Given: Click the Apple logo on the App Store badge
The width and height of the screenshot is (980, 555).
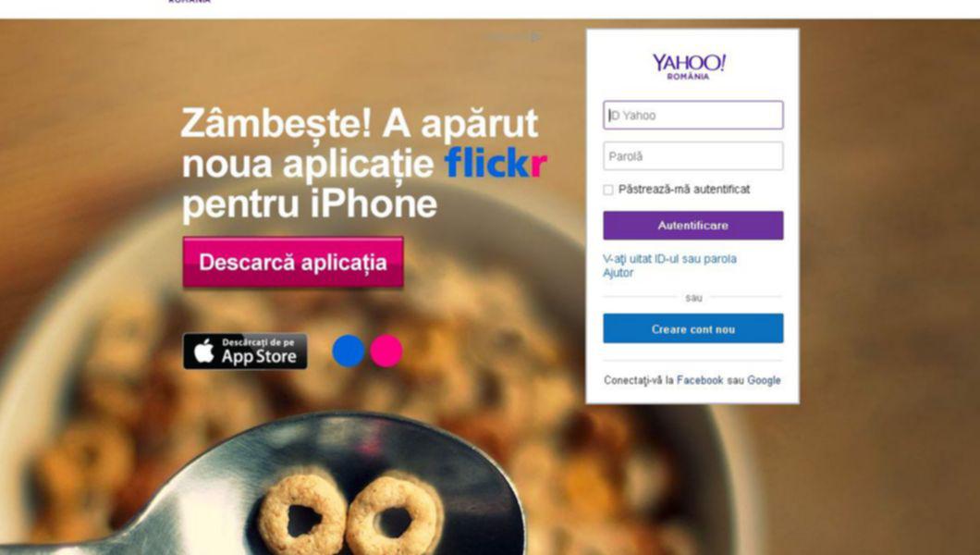Looking at the screenshot, I should pyautogui.click(x=203, y=351).
